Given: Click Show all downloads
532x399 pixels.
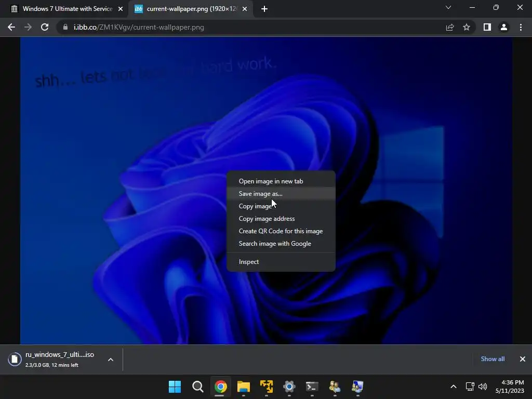Looking at the screenshot, I should point(493,359).
